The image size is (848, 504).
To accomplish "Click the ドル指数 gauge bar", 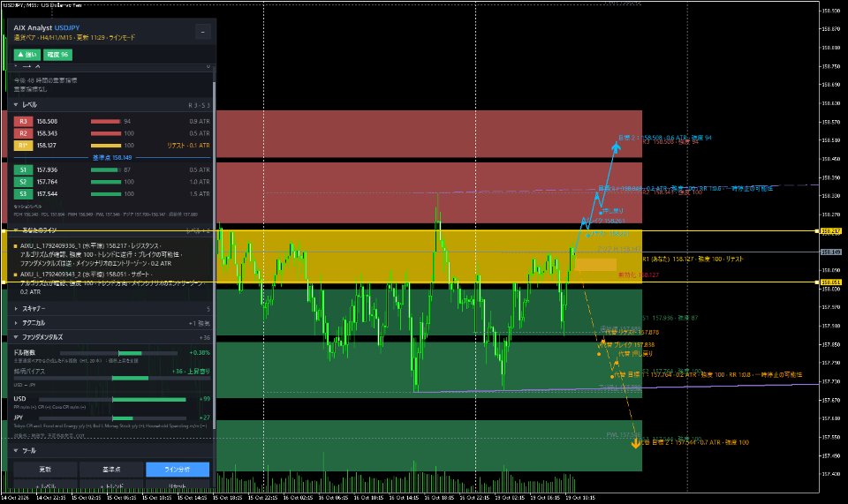I will pyautogui.click(x=118, y=353).
